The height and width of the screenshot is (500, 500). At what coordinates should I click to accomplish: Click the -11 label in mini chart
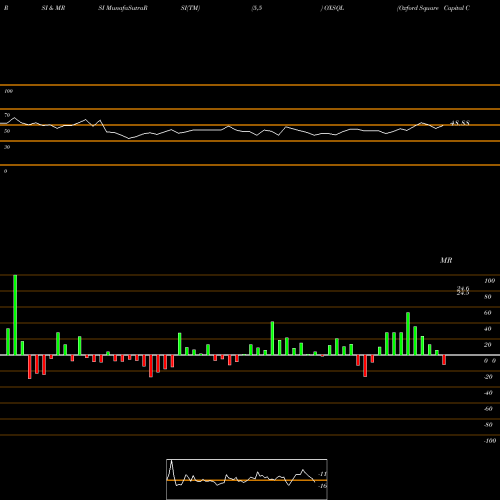[x=322, y=474]
